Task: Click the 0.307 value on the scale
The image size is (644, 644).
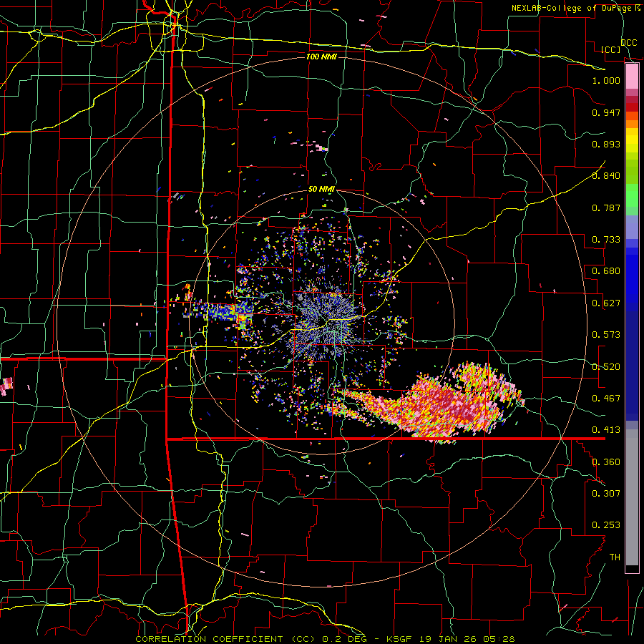Action: pos(606,493)
